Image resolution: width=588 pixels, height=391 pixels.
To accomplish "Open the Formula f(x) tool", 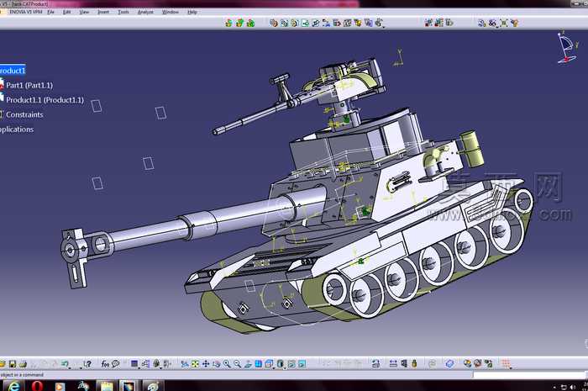I will click(105, 363).
